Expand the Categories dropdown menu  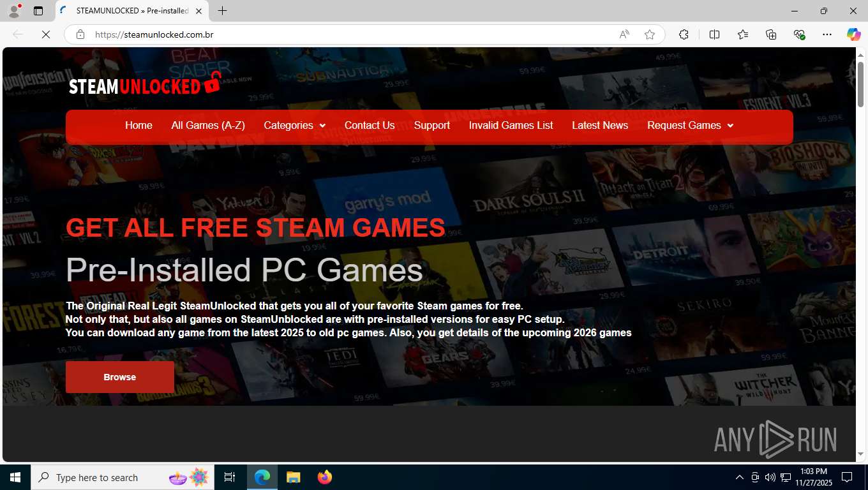point(295,126)
